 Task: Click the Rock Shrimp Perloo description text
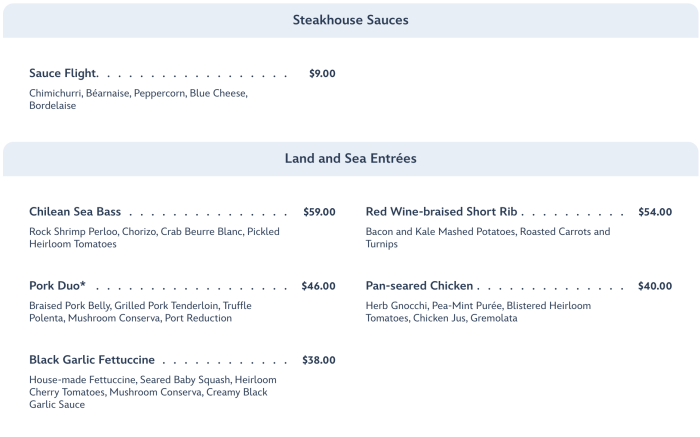[154, 238]
